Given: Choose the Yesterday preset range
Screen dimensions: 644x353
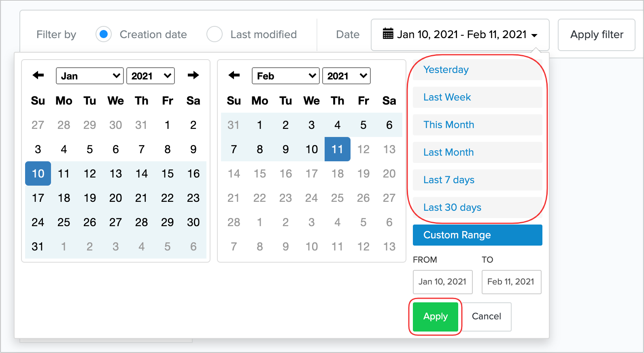Looking at the screenshot, I should click(477, 70).
